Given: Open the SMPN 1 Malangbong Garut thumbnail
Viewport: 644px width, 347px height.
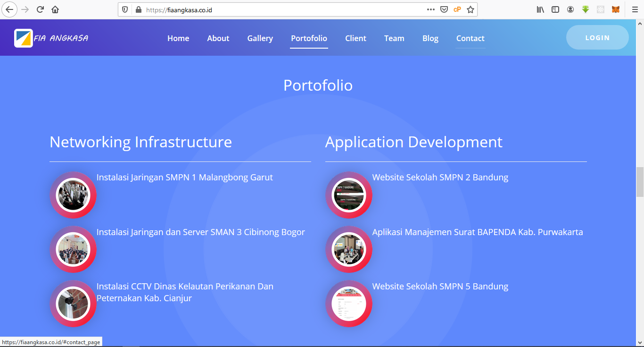Looking at the screenshot, I should click(x=73, y=195).
